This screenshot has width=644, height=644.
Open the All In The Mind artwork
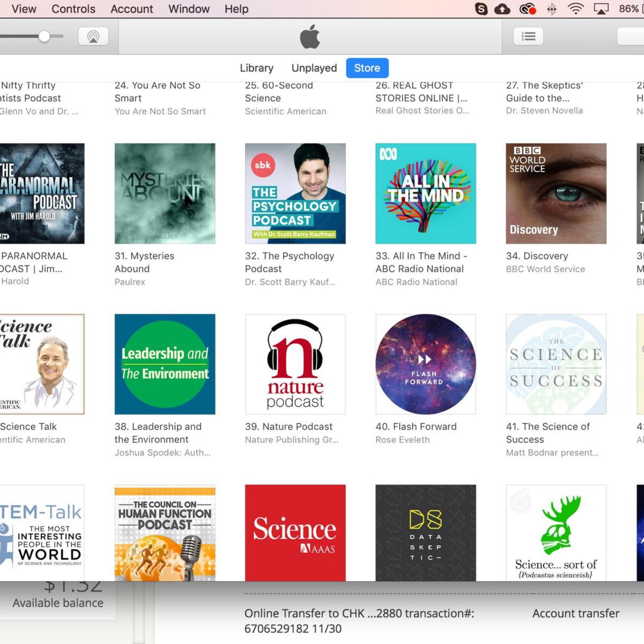[426, 194]
